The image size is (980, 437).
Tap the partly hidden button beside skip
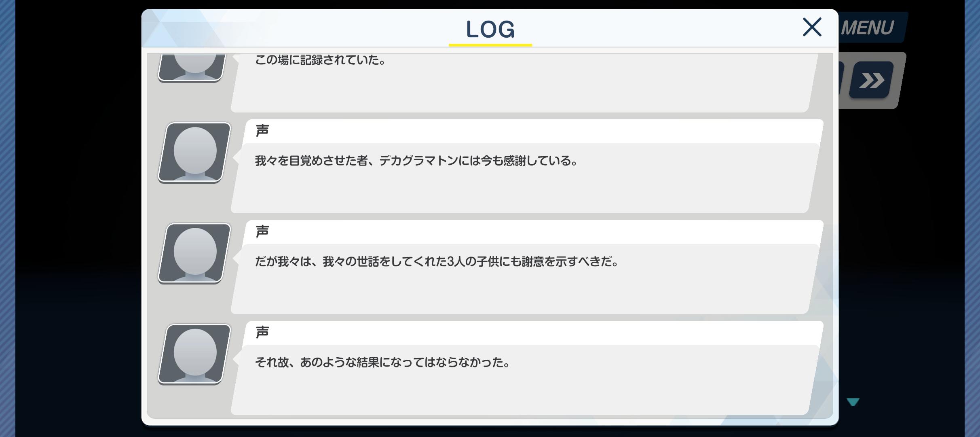click(841, 79)
